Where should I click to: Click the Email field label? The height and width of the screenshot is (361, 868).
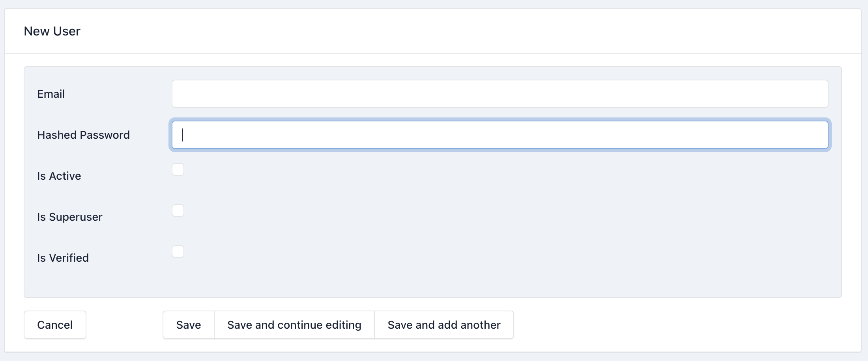point(51,94)
